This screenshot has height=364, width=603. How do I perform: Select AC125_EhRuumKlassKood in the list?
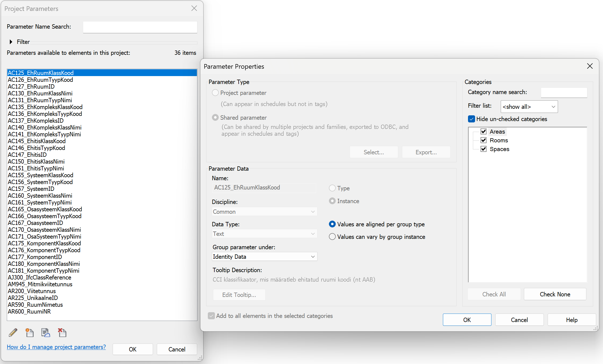[x=102, y=73]
